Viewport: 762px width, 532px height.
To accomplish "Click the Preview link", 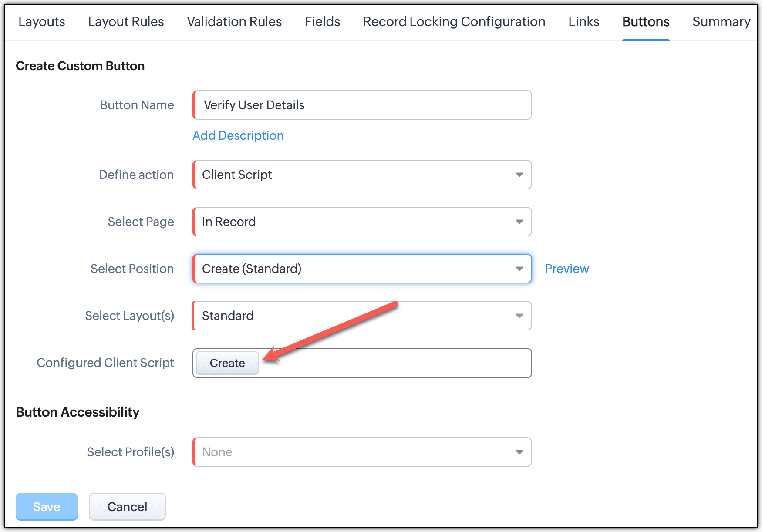I will (567, 269).
